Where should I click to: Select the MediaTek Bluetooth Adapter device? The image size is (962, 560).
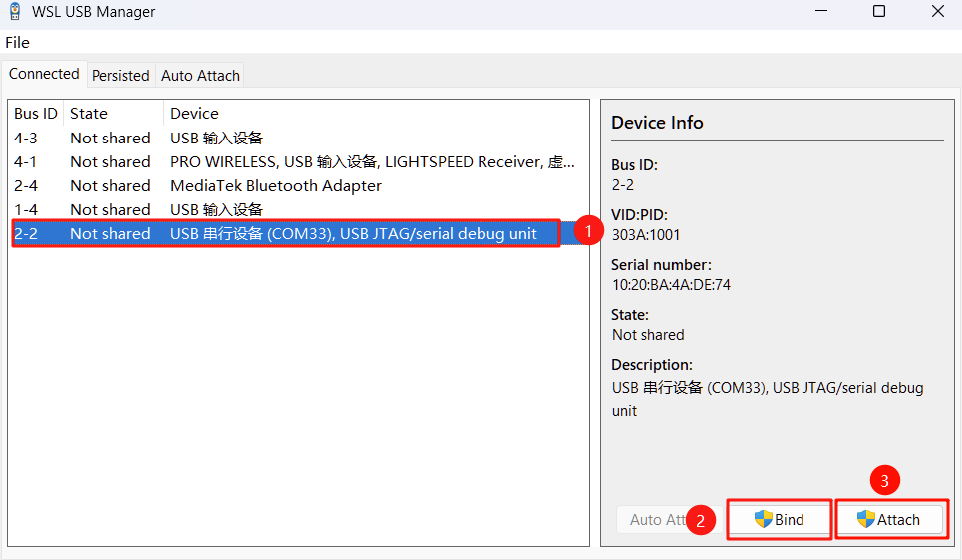(275, 185)
